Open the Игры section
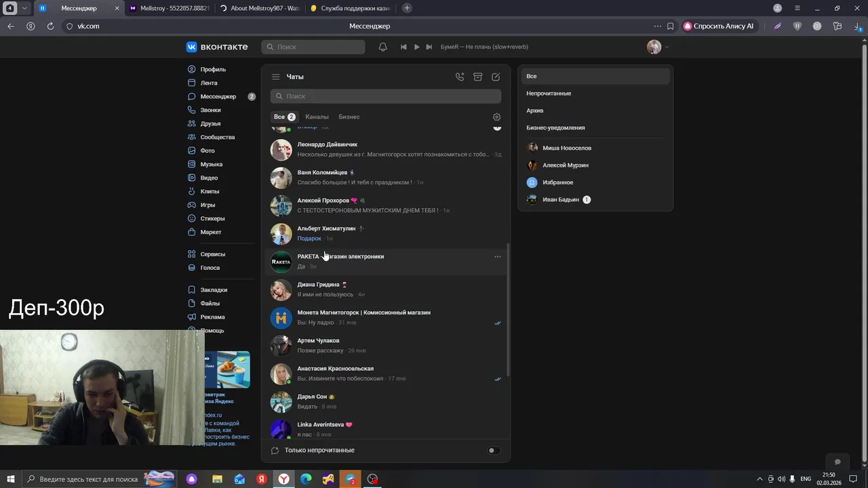The image size is (868, 488). point(208,205)
